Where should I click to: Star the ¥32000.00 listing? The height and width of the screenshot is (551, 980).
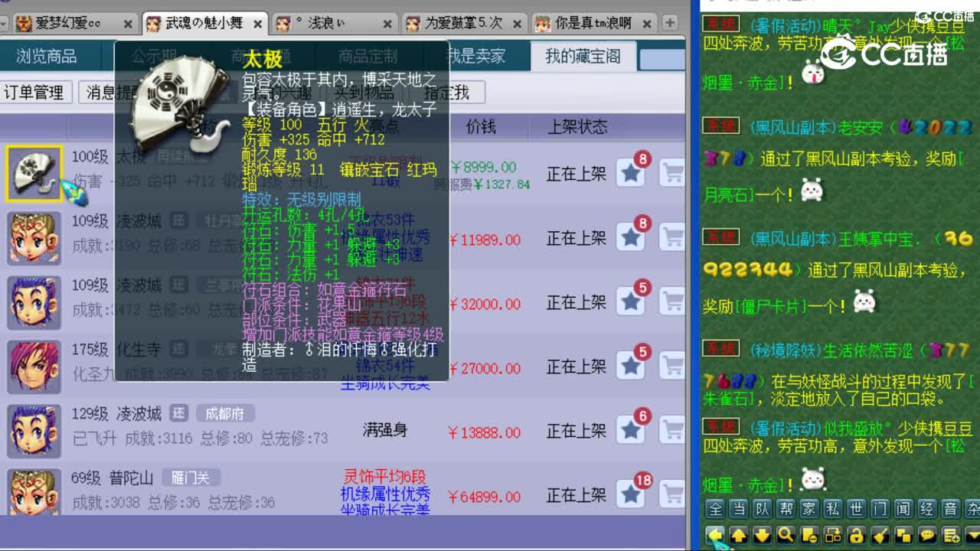[632, 302]
